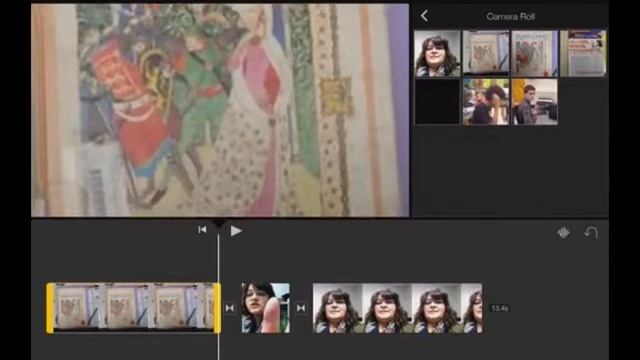Open transition before the smiling woman clip
Viewport: 640px width, 360px height.
301,308
